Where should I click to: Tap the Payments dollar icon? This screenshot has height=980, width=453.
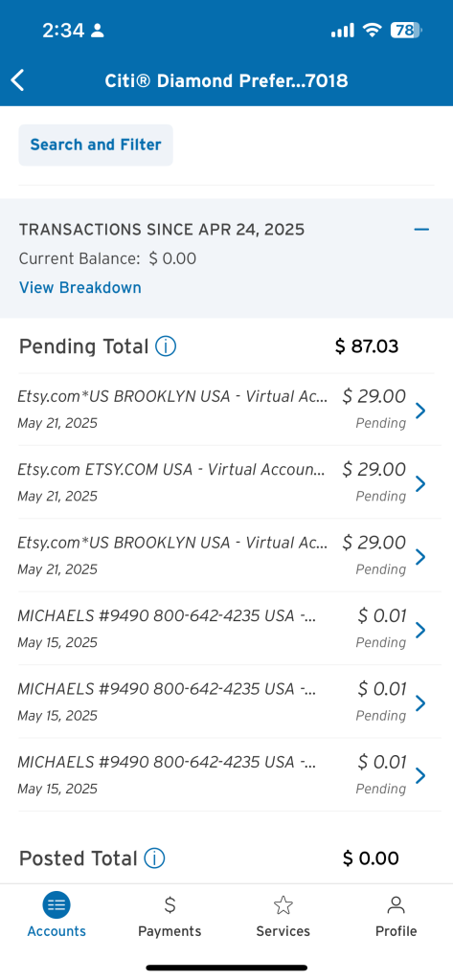coord(170,904)
